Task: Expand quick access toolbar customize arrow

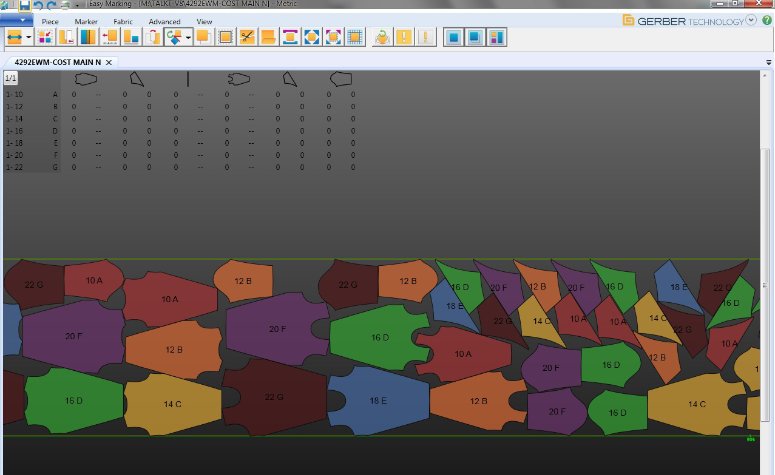Action: click(x=77, y=6)
